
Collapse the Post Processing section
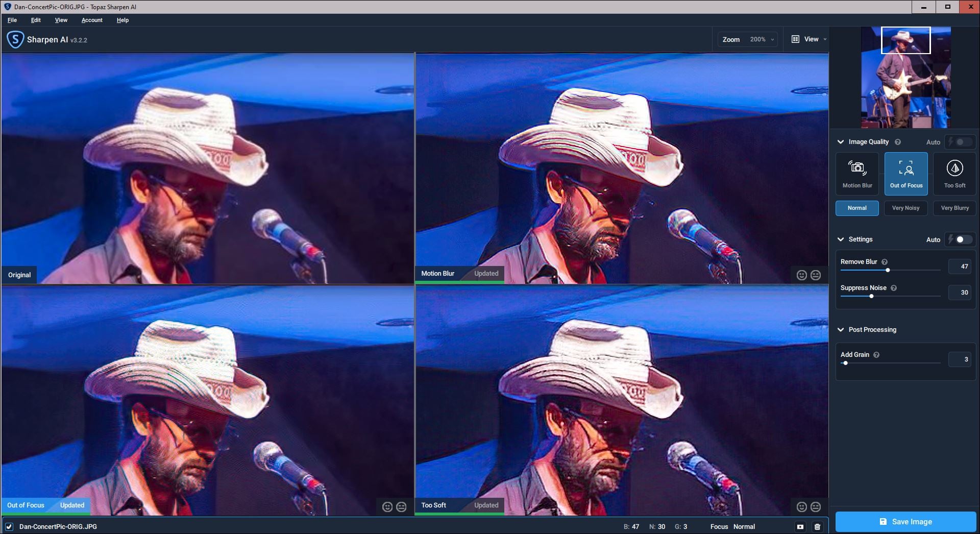pyautogui.click(x=841, y=330)
